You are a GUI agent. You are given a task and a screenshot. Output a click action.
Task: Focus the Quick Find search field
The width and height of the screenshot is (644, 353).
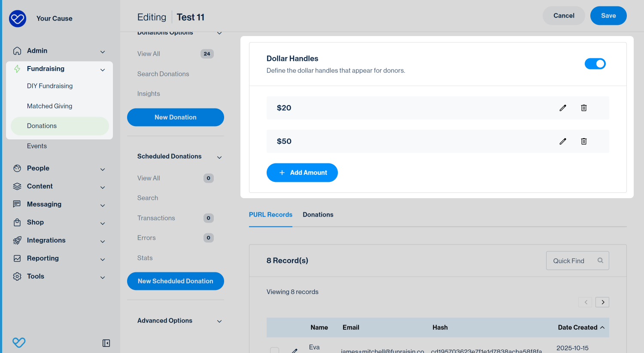tap(577, 260)
